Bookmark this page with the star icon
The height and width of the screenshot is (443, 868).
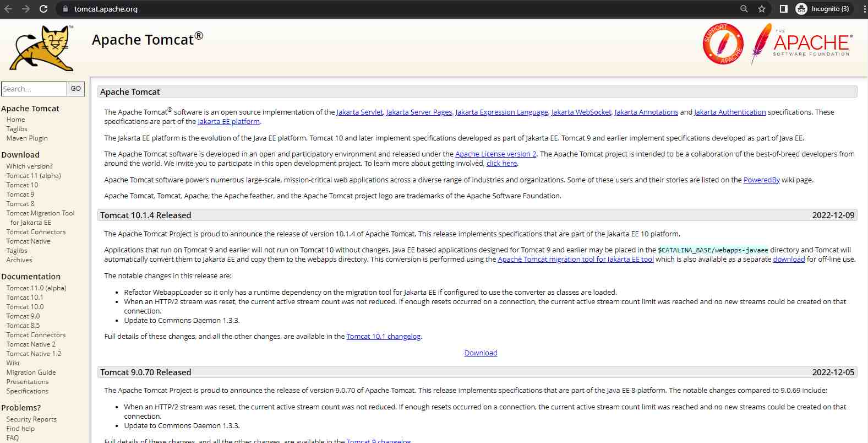[762, 9]
